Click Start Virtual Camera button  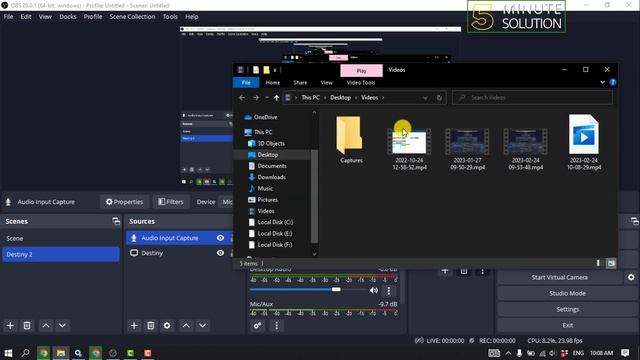point(559,277)
